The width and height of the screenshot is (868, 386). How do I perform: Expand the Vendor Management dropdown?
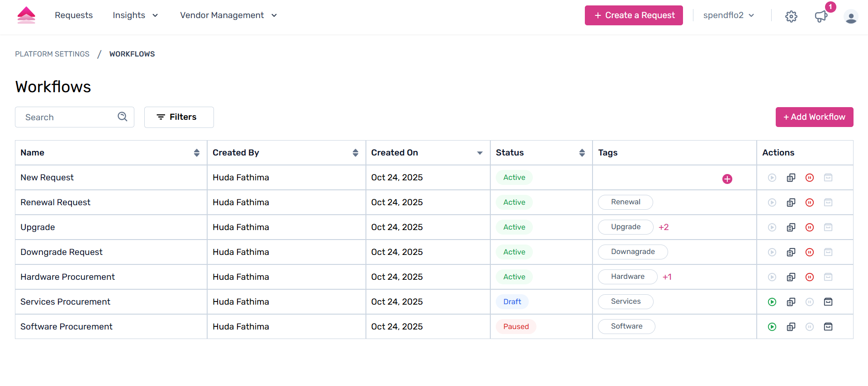228,15
